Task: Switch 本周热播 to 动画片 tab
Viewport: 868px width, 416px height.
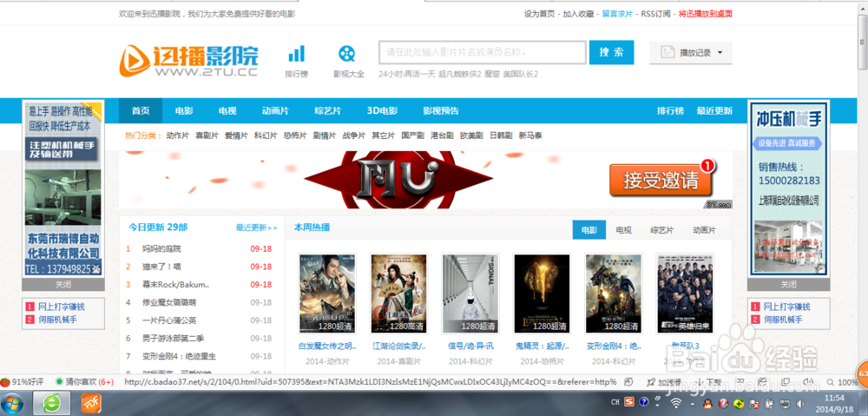Action: (x=704, y=230)
